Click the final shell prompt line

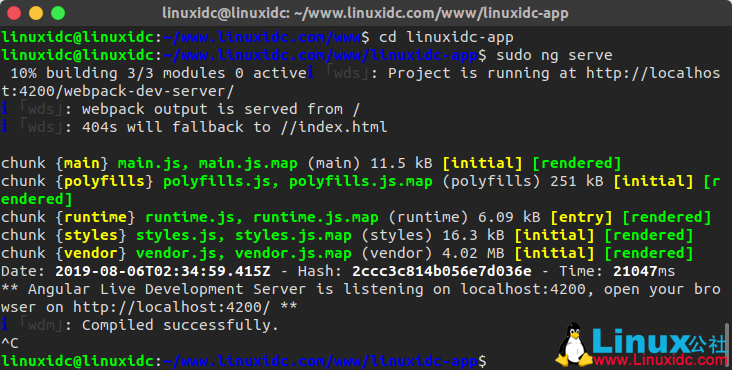[244, 361]
